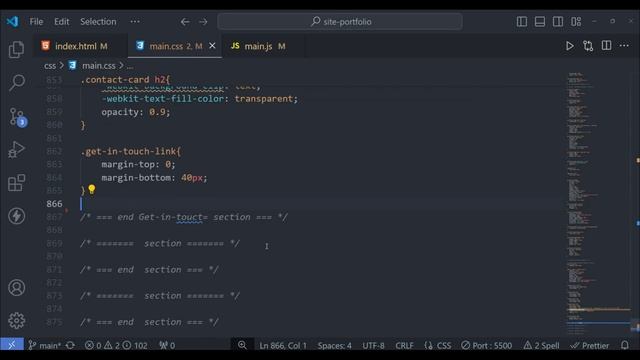Toggle the primary side bar layout icon
The width and height of the screenshot is (640, 360).
coord(522,21)
